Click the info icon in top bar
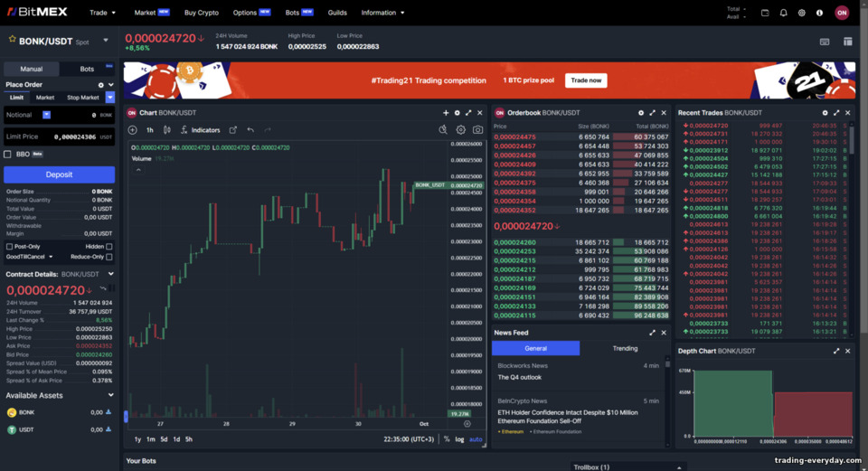868x471 pixels. point(819,13)
